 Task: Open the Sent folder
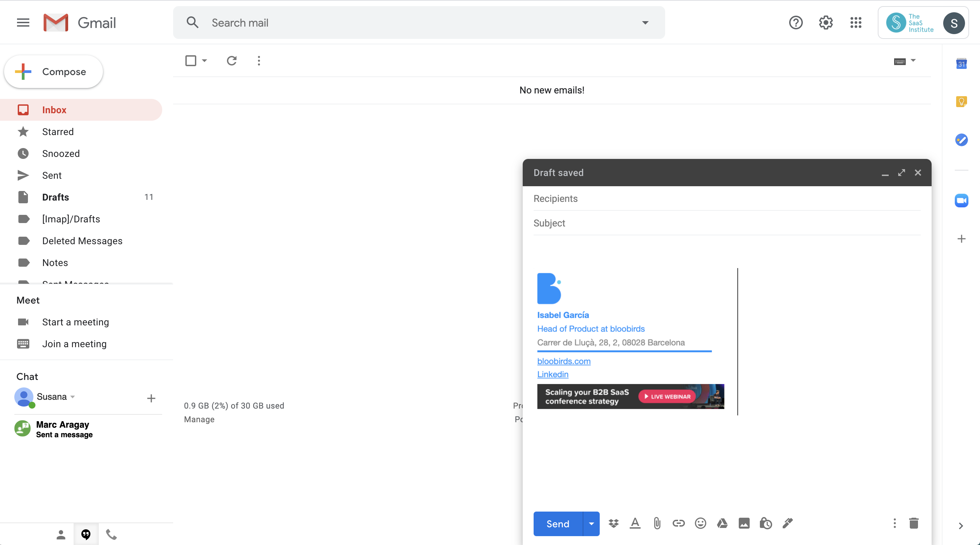pyautogui.click(x=81, y=176)
